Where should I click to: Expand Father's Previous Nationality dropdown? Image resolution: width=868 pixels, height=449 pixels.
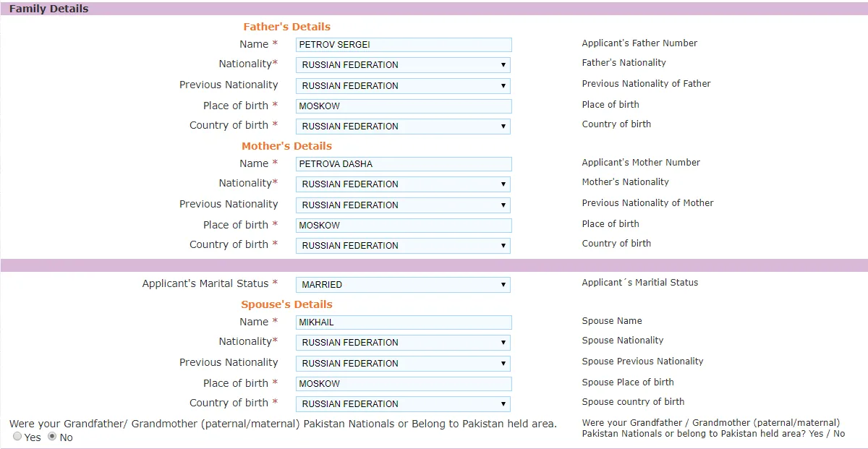[x=403, y=86]
